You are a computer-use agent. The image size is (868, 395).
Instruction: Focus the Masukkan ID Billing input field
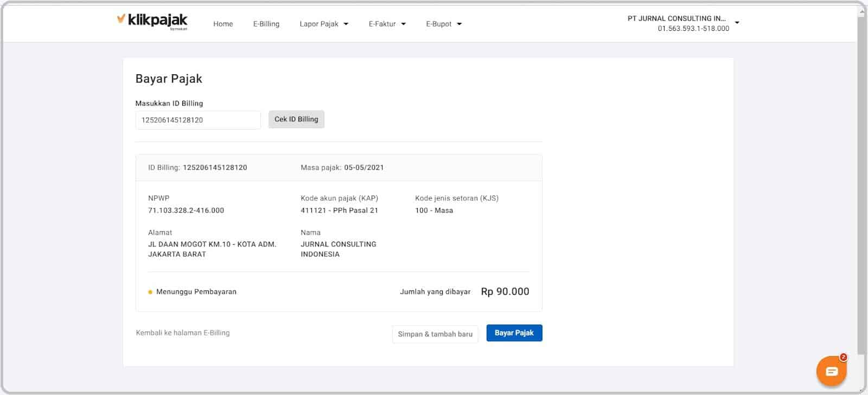click(198, 120)
